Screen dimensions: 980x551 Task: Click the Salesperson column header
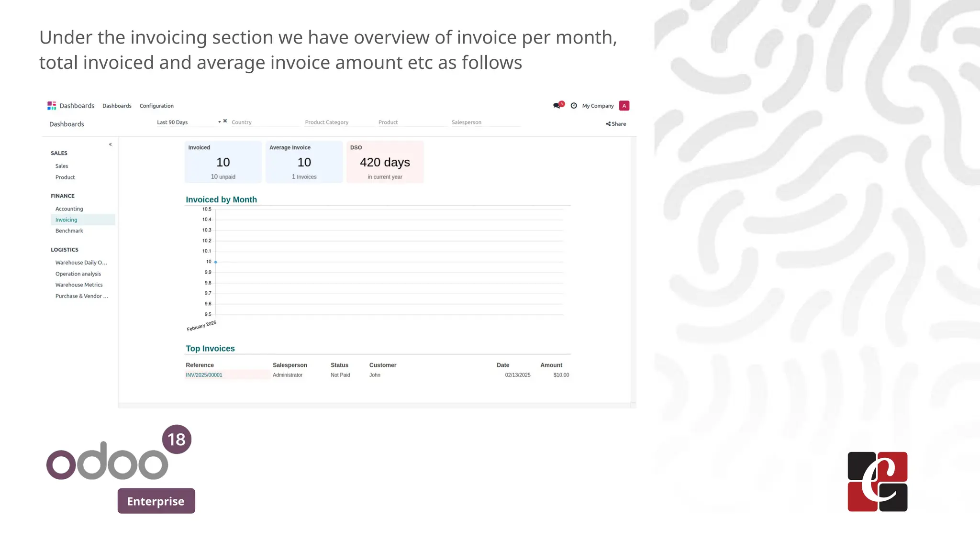[290, 365]
